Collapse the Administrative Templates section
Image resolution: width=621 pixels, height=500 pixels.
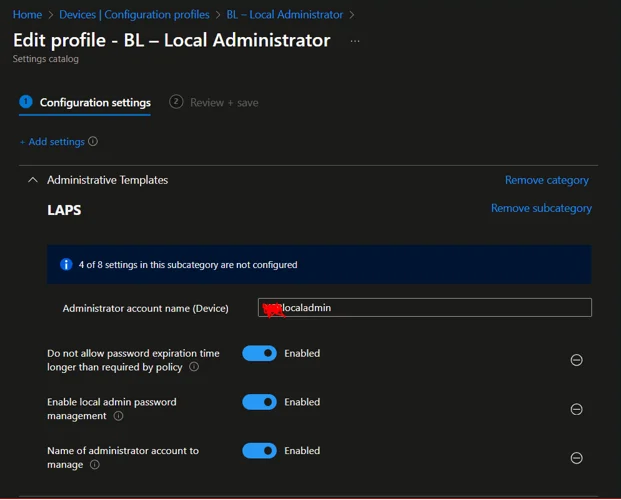[x=32, y=180]
